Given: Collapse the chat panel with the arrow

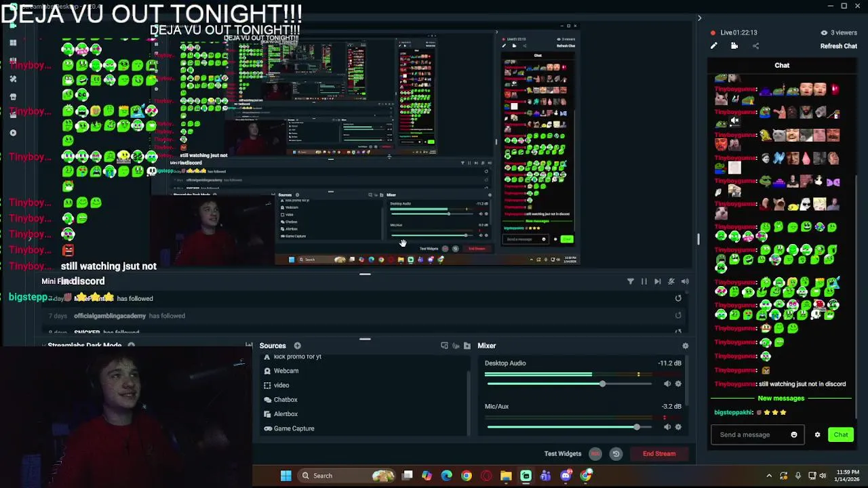Looking at the screenshot, I should (699, 18).
